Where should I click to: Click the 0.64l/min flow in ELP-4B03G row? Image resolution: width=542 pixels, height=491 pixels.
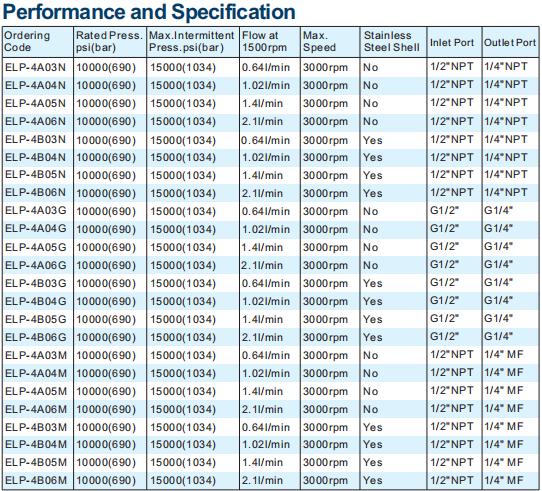point(265,283)
